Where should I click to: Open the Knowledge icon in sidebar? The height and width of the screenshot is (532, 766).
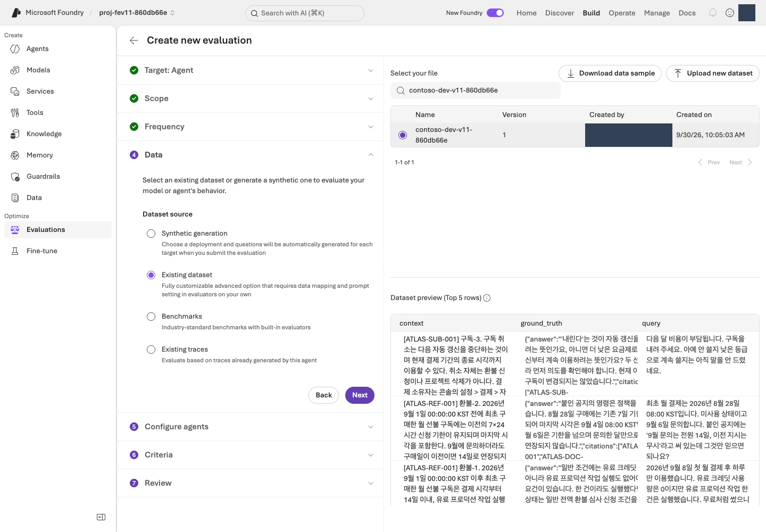[x=15, y=134]
